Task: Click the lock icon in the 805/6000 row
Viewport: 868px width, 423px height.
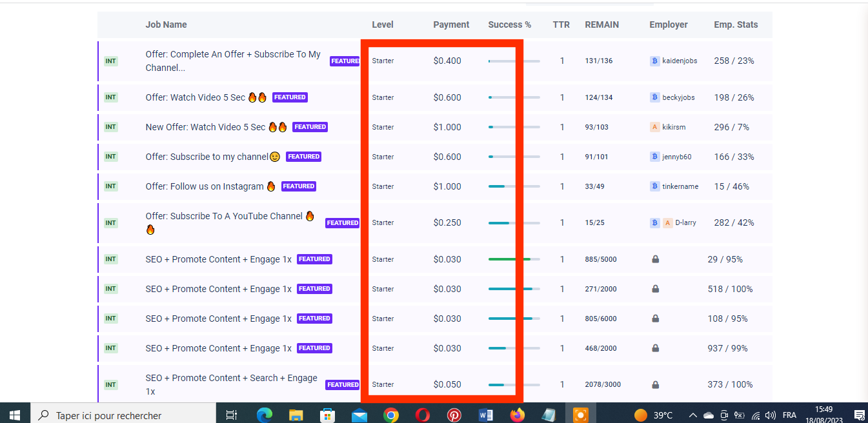Action: point(655,319)
